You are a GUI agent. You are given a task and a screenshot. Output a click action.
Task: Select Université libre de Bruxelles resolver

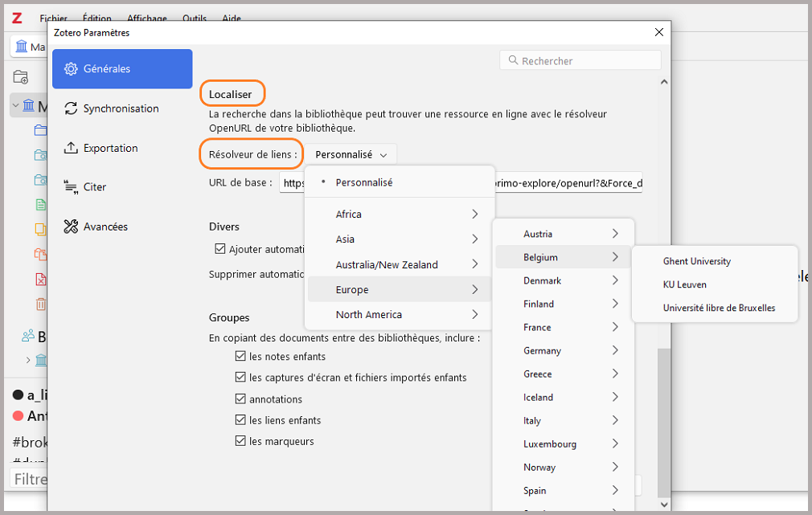coord(715,308)
